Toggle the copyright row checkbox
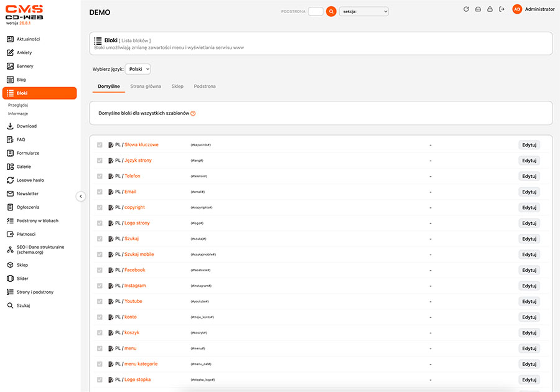The width and height of the screenshot is (560, 392). point(100,207)
